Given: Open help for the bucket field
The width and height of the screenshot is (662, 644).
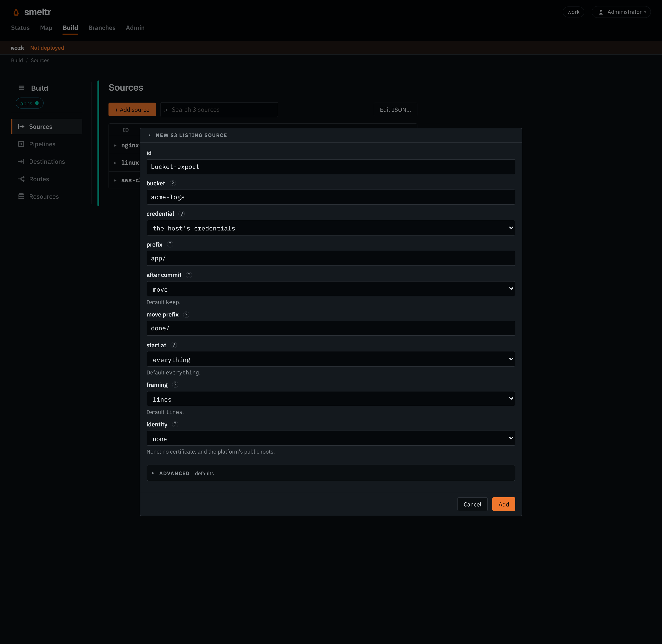Looking at the screenshot, I should pos(173,183).
